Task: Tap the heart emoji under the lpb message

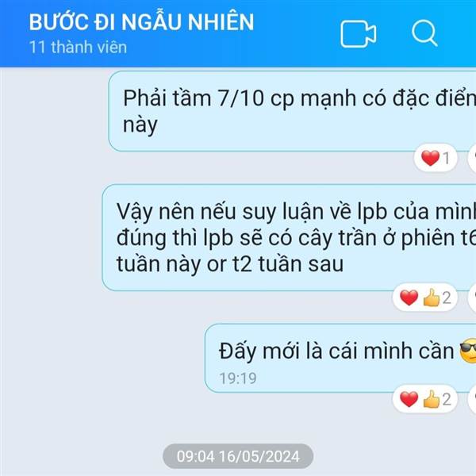Action: click(x=409, y=297)
